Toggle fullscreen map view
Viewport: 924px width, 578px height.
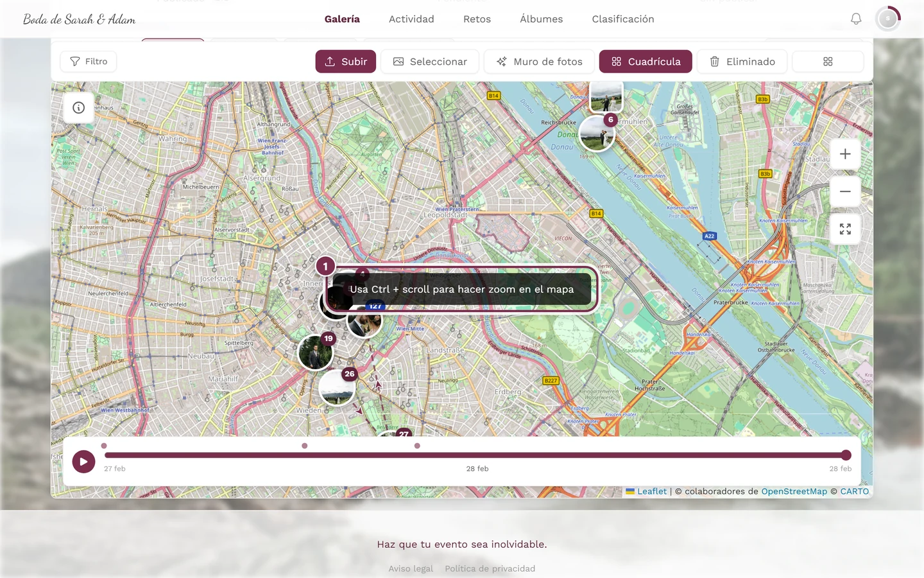click(845, 229)
